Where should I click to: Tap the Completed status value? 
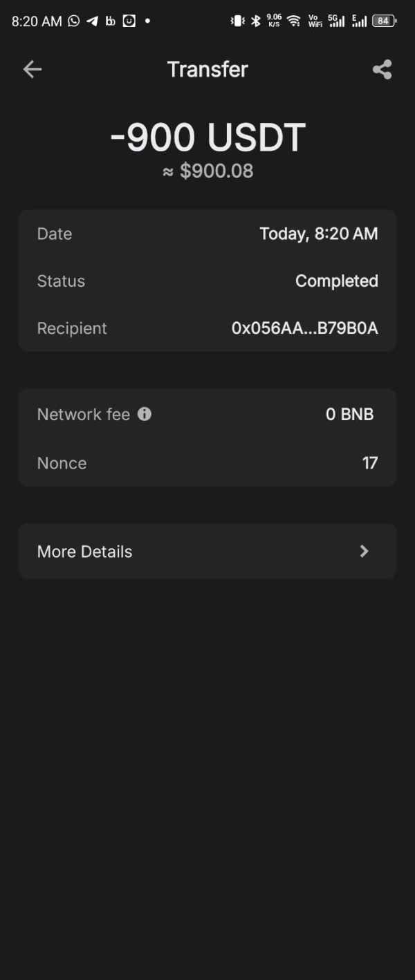click(x=336, y=281)
